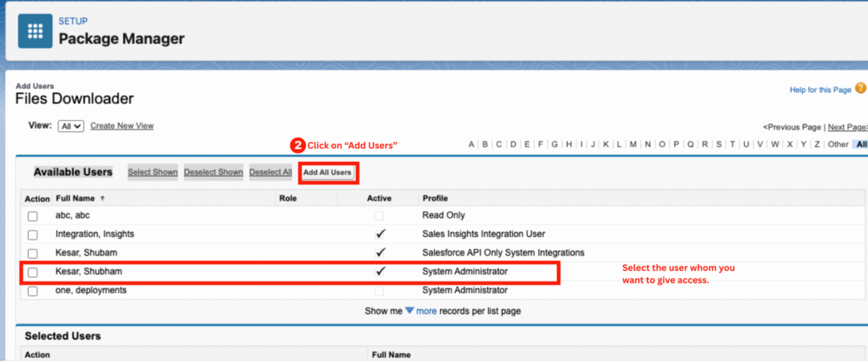Click 'Salesforce API Only System Integrations' cell
Image resolution: width=868 pixels, height=364 pixels.
tap(504, 253)
